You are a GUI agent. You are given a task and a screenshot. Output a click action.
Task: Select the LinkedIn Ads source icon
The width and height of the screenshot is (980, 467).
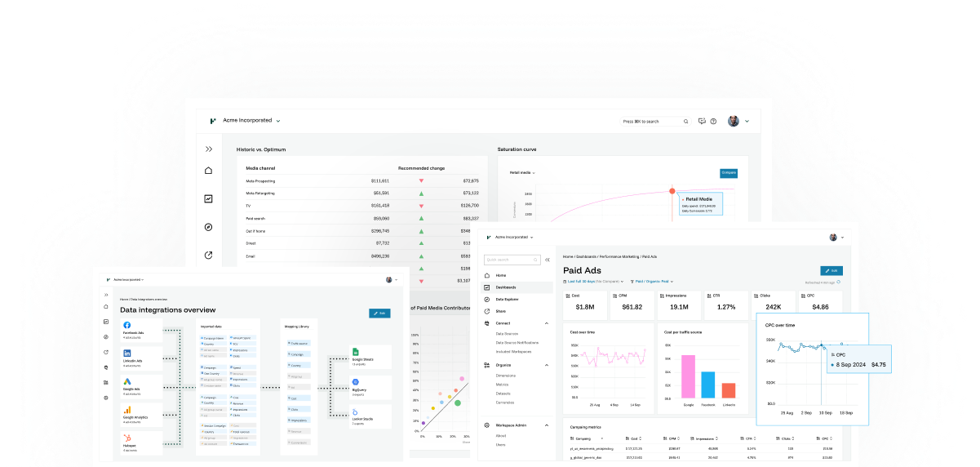(x=128, y=352)
